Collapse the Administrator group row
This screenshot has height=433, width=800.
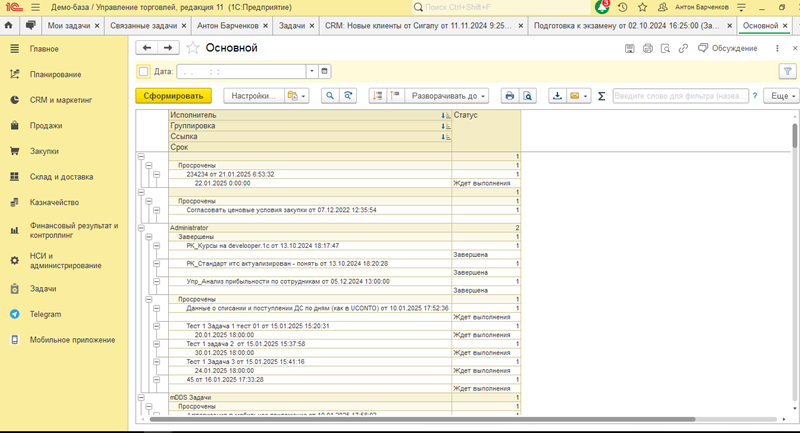click(140, 228)
